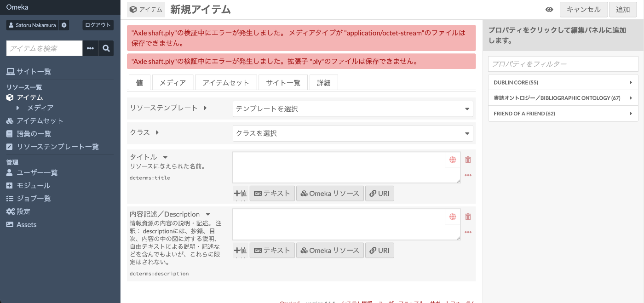This screenshot has height=303, width=644.
Task: Open 設定 in the sidebar
Action: [x=18, y=212]
